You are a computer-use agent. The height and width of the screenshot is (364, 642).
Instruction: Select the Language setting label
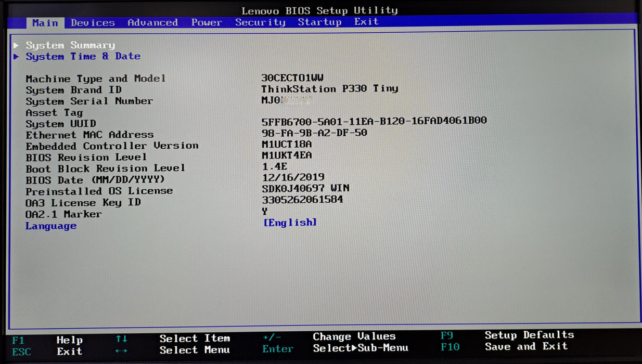point(51,226)
